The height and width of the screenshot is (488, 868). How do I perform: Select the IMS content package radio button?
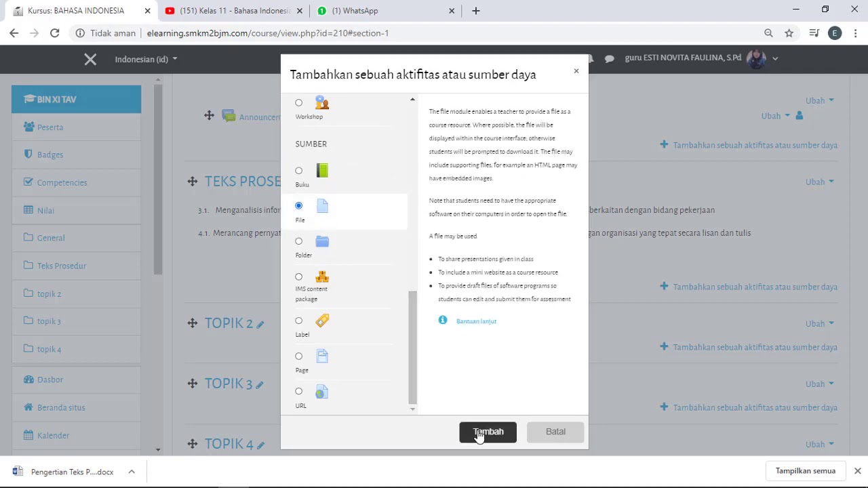coord(298,277)
